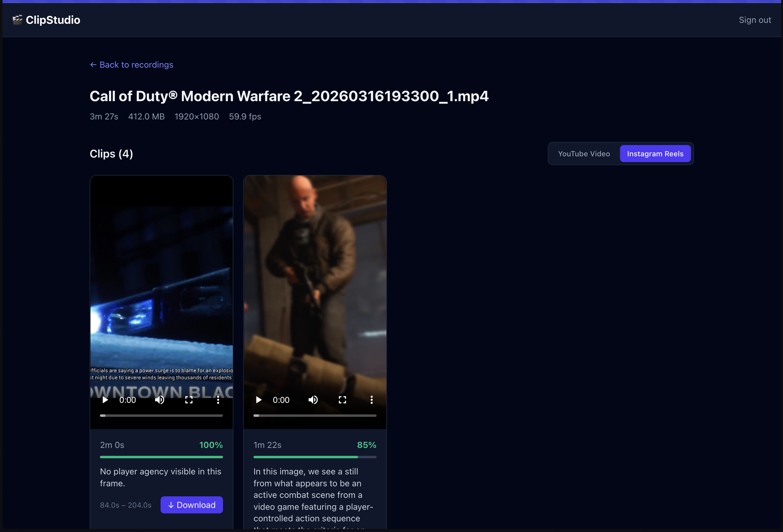Mute the first clip's audio
Screen dimensions: 783x532
[x=159, y=400]
